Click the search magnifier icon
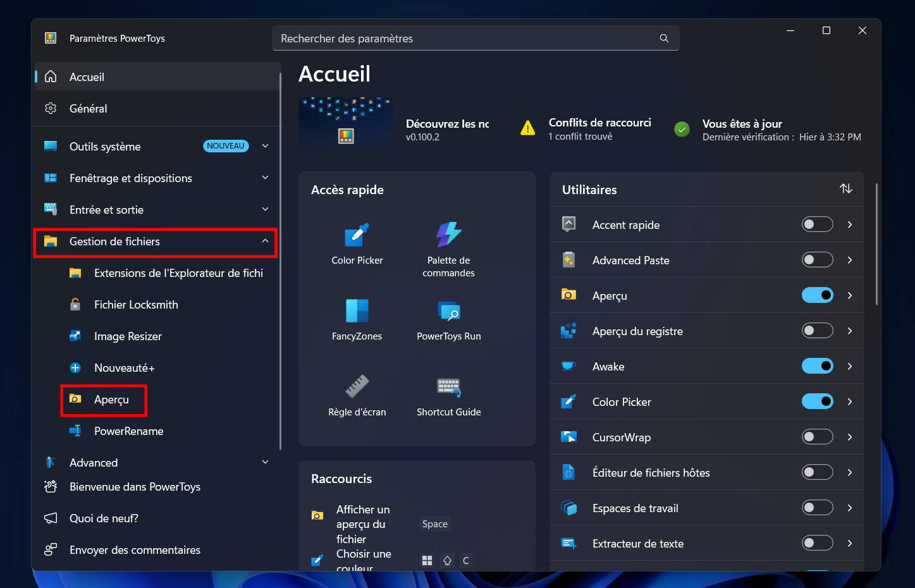The width and height of the screenshot is (915, 588). [664, 39]
